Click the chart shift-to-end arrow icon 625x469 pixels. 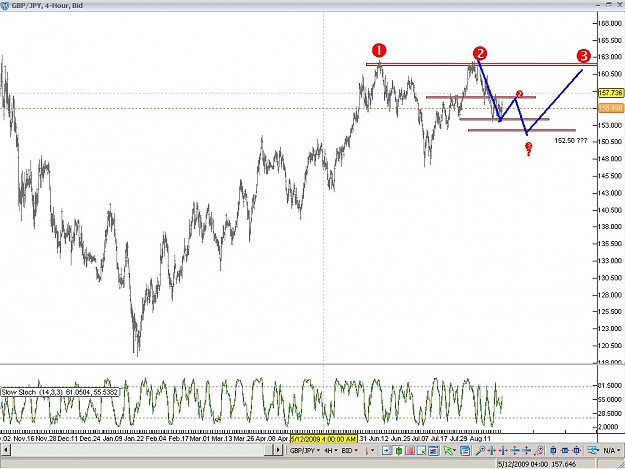(x=387, y=451)
